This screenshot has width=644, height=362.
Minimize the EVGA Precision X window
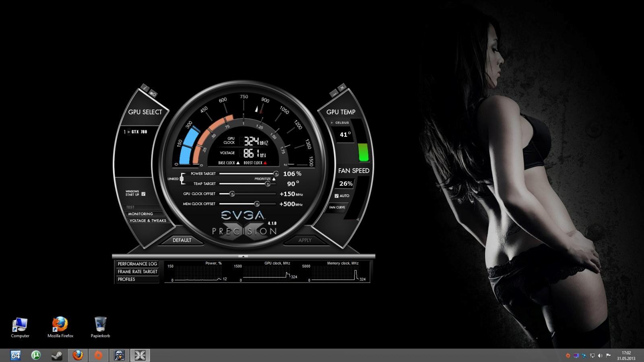(x=334, y=93)
